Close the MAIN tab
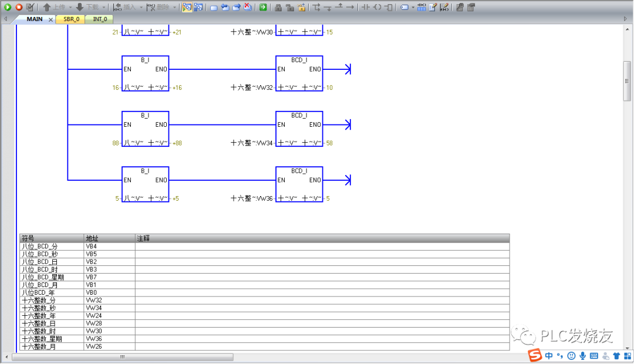634x364 pixels. click(x=50, y=19)
